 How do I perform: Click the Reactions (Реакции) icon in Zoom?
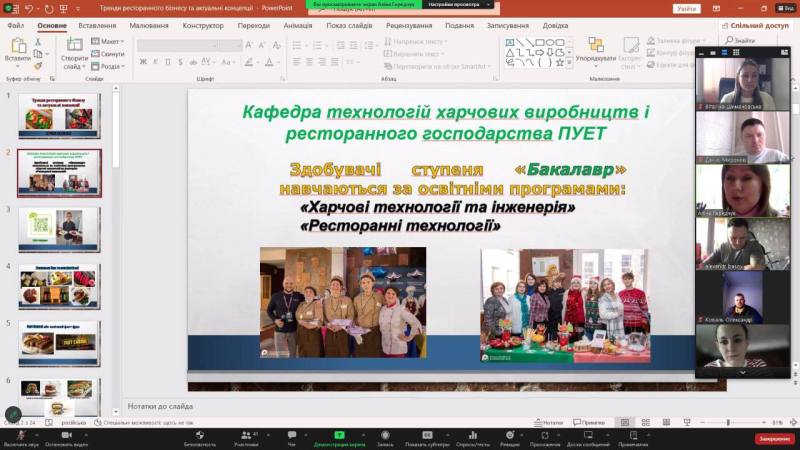click(x=510, y=435)
